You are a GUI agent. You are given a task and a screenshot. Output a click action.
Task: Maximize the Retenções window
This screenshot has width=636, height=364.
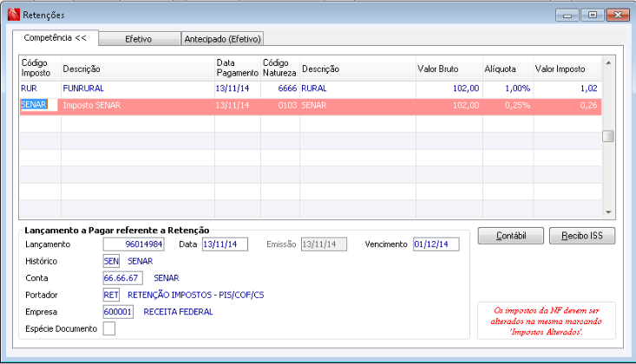[593, 15]
